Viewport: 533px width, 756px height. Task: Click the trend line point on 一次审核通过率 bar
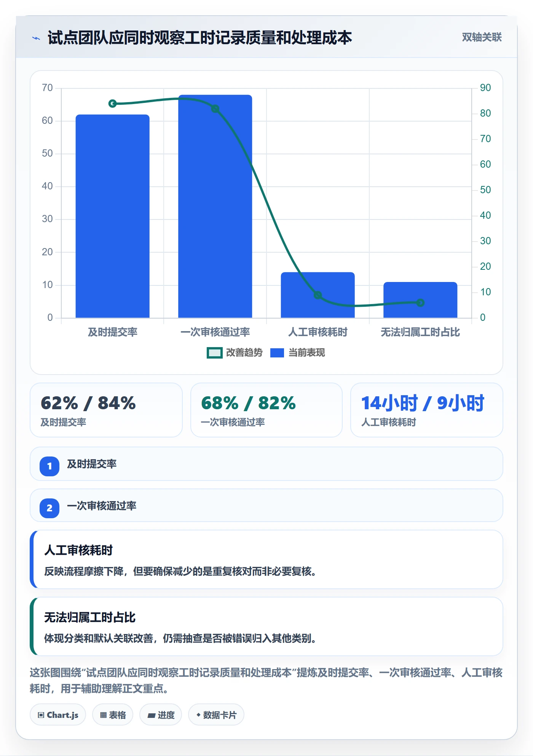point(215,109)
